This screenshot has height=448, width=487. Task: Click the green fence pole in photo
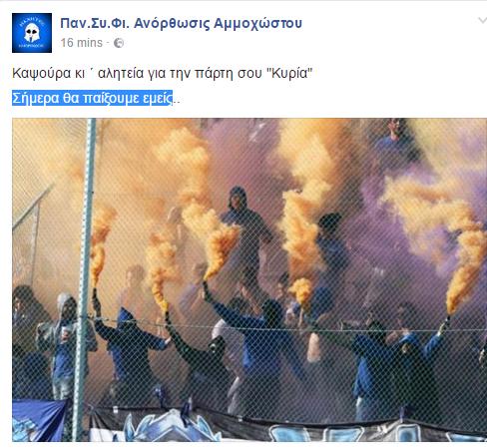pyautogui.click(x=86, y=279)
